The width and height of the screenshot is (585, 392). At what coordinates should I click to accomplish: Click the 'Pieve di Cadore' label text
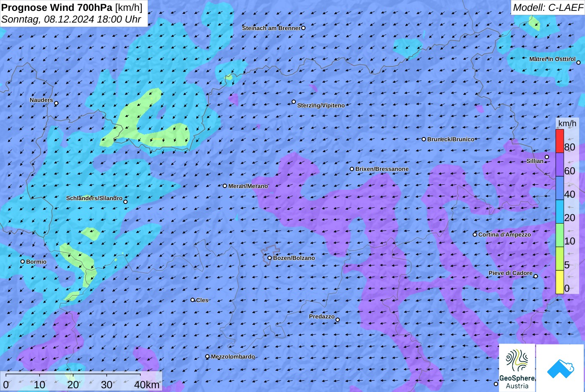pyautogui.click(x=511, y=273)
